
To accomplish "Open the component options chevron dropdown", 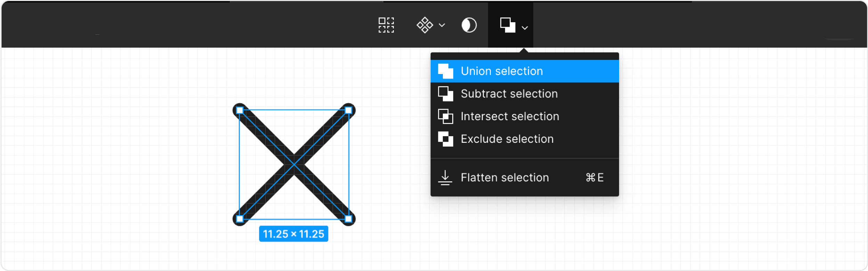I will [x=442, y=25].
